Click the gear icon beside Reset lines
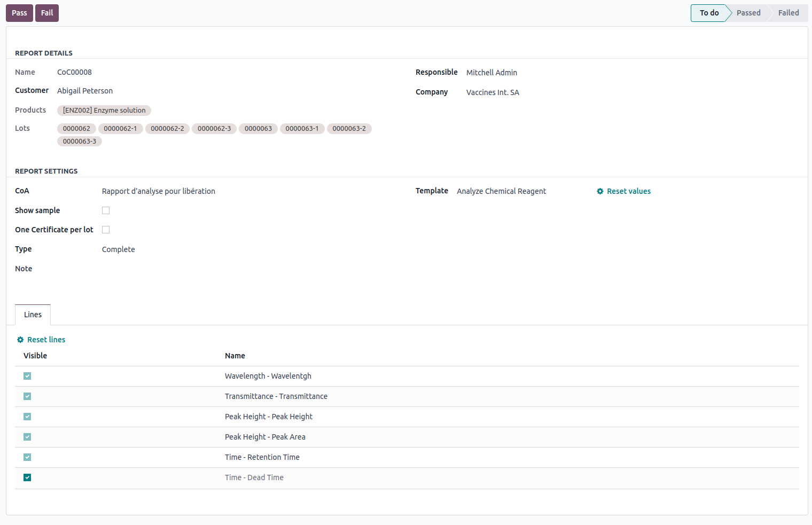Image resolution: width=812 pixels, height=525 pixels. point(20,340)
